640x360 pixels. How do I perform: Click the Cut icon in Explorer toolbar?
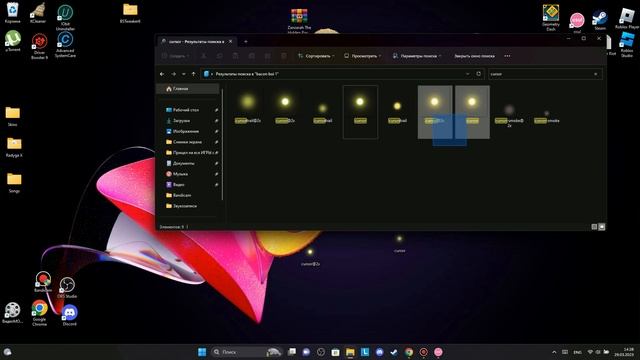[x=204, y=56]
